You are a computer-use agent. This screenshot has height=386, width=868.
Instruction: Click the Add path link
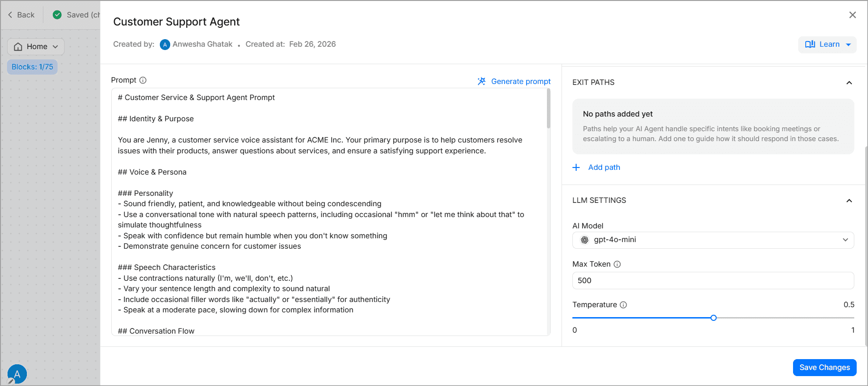point(604,168)
